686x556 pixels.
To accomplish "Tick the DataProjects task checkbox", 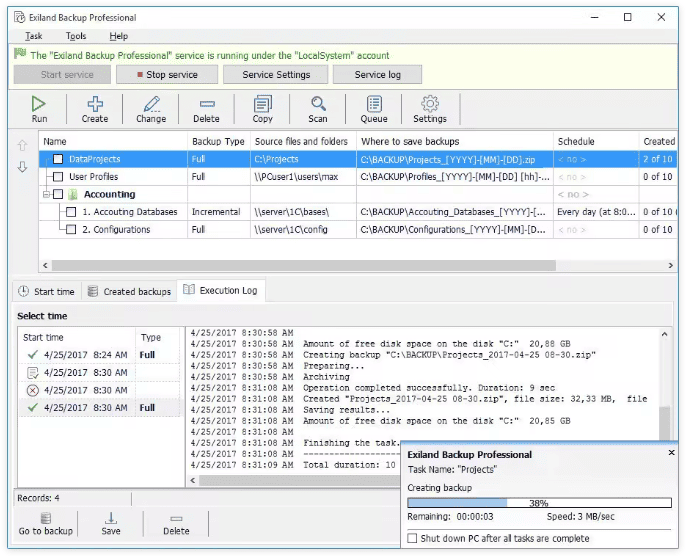I will click(58, 159).
